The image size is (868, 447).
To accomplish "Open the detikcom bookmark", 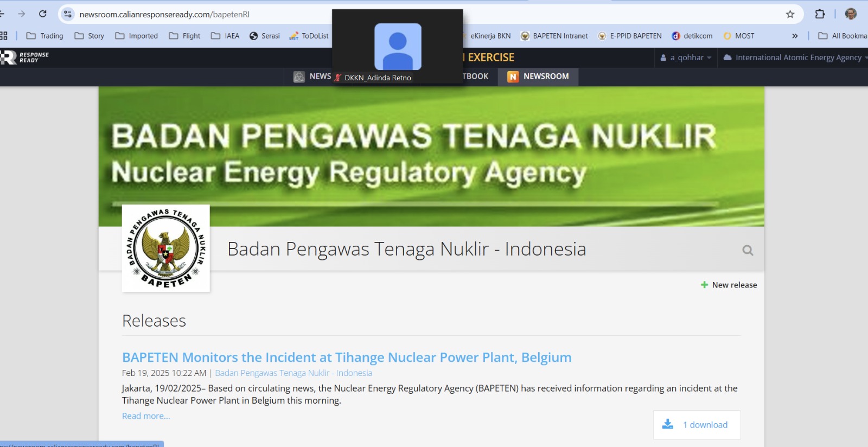I will [x=692, y=36].
